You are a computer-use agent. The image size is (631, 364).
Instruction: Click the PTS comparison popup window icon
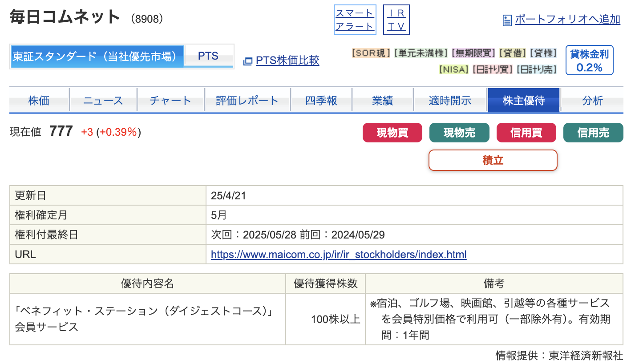pos(248,61)
